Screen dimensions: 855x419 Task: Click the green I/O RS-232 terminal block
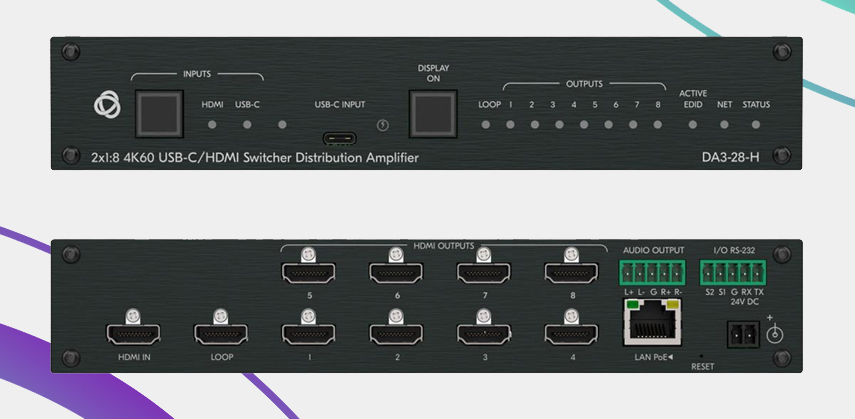733,273
